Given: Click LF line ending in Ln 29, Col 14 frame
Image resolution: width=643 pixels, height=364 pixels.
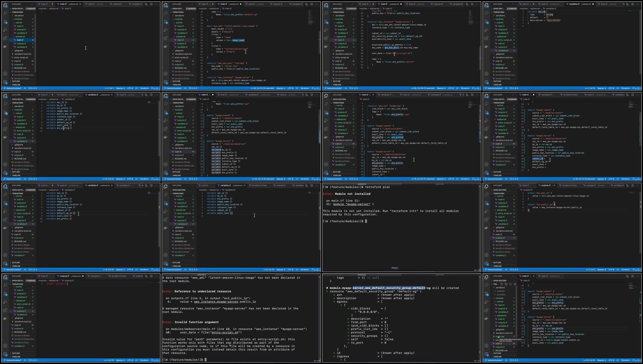Looking at the screenshot, I should pyautogui.click(x=618, y=179).
